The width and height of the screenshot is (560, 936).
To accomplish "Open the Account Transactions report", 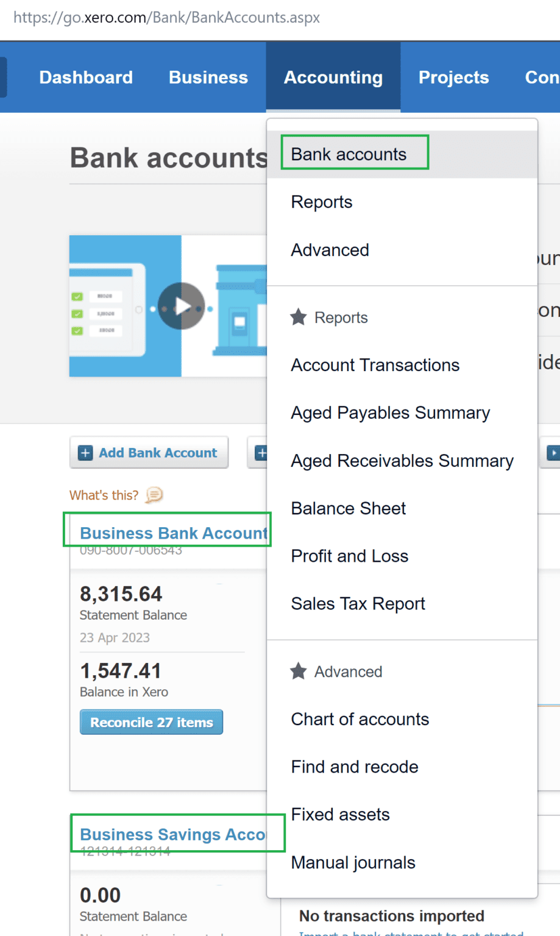I will click(x=375, y=364).
